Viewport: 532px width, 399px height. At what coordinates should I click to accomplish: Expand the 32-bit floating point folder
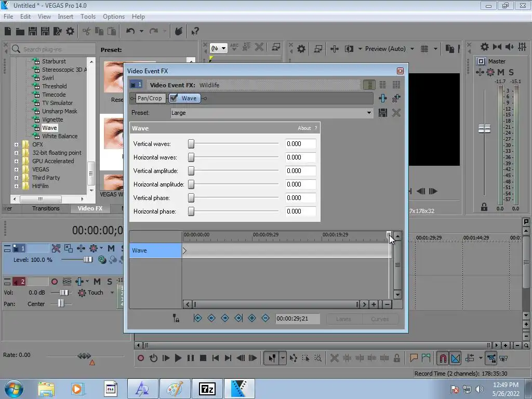coord(16,153)
